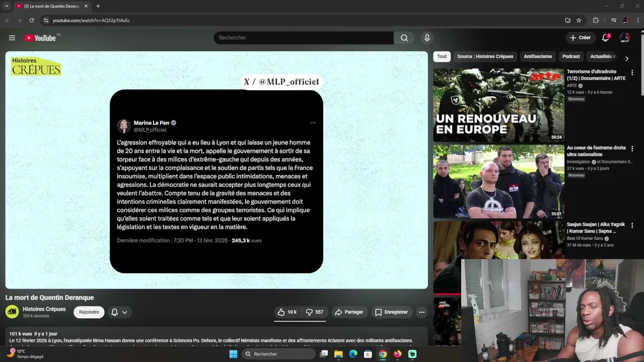Focus the Rechercher search field

click(x=304, y=38)
